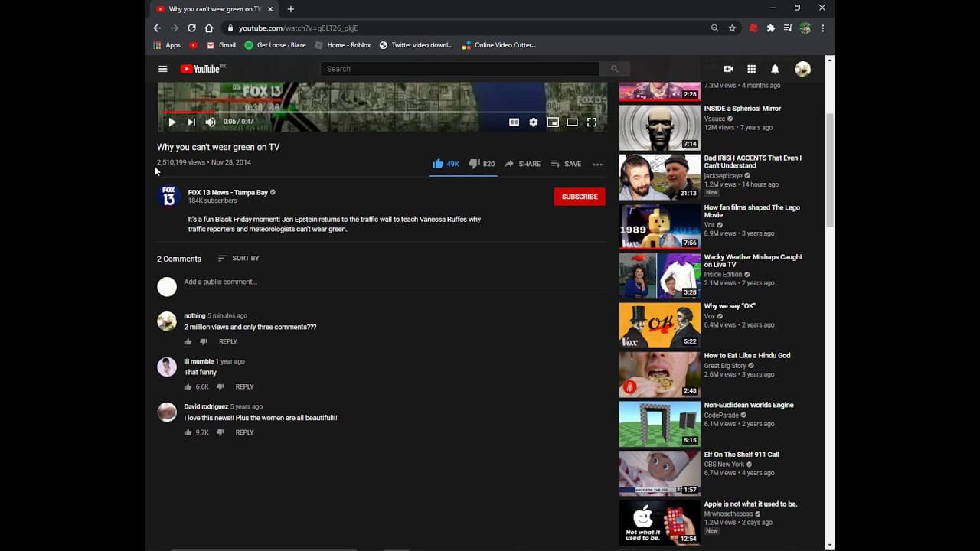980x551 pixels.
Task: Click the YouTube search box
Action: pyautogui.click(x=459, y=69)
